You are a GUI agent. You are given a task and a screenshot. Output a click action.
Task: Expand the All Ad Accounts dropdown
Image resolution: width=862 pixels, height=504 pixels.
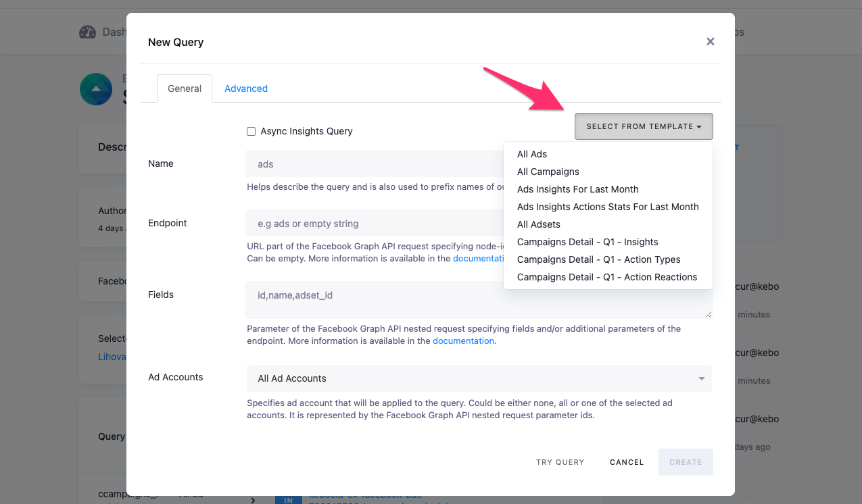(479, 378)
